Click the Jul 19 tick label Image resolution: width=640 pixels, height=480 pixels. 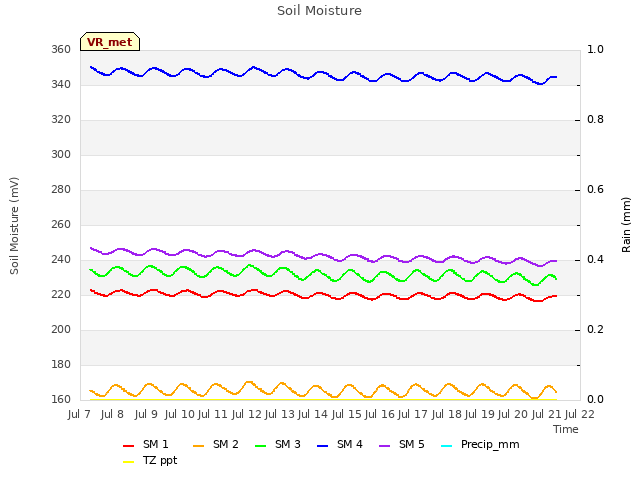coord(480,414)
